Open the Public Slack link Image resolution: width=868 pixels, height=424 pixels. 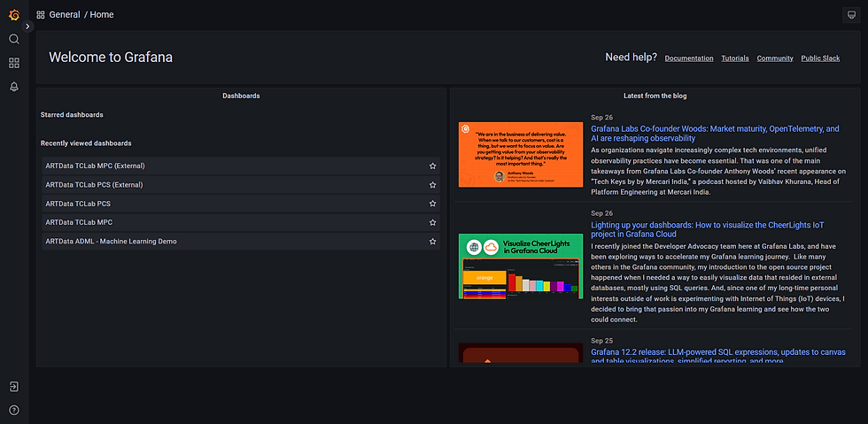point(820,58)
